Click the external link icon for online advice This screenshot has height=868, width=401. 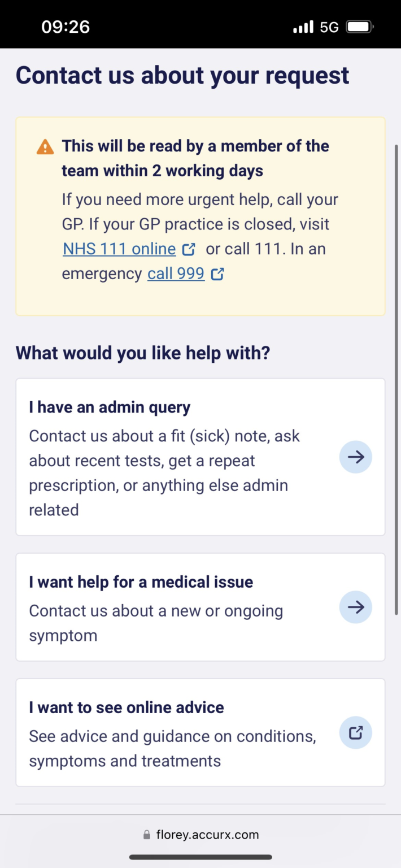(x=355, y=732)
